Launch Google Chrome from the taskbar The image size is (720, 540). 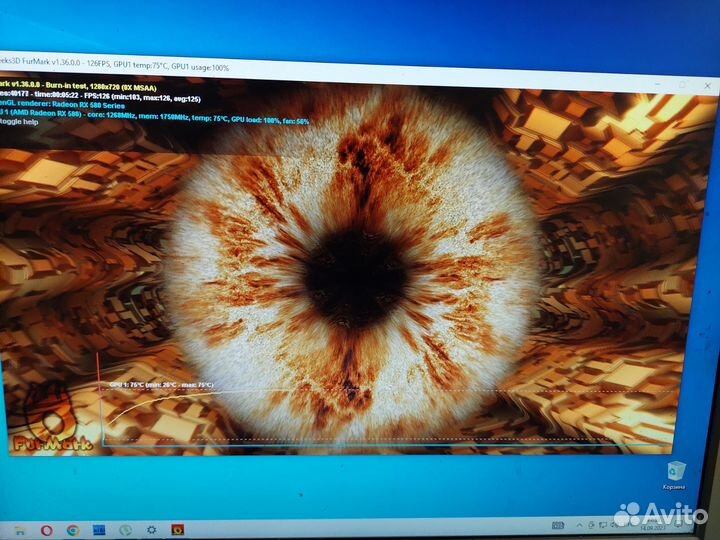pyautogui.click(x=73, y=529)
